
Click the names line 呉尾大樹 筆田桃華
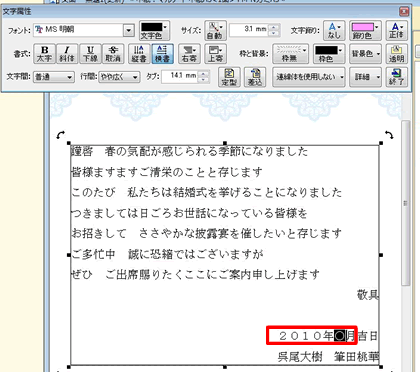pyautogui.click(x=328, y=357)
